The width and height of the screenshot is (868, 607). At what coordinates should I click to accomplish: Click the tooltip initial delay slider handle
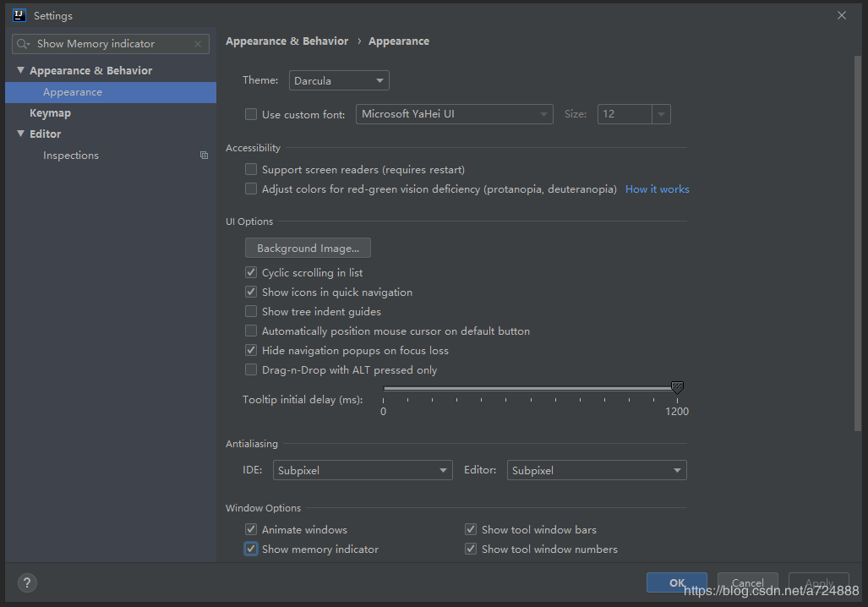[677, 387]
